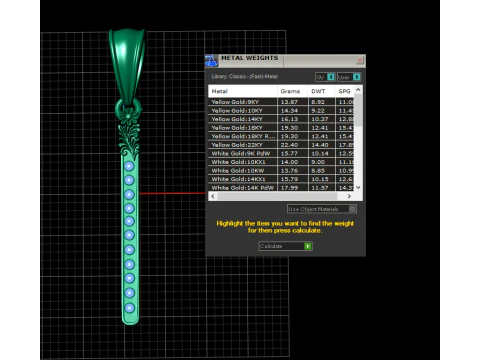The image size is (480, 360).
Task: Click the metal list scroll-up arrow
Action: click(358, 90)
